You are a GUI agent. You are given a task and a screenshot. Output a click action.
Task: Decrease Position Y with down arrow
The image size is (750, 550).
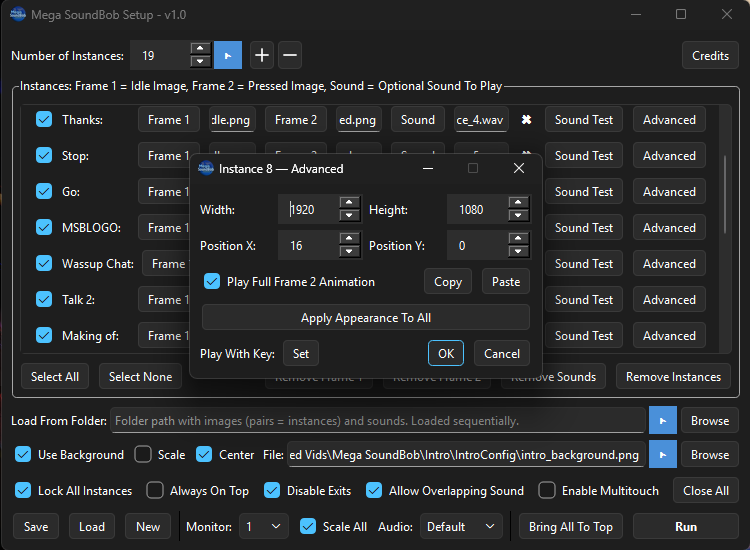tap(518, 252)
